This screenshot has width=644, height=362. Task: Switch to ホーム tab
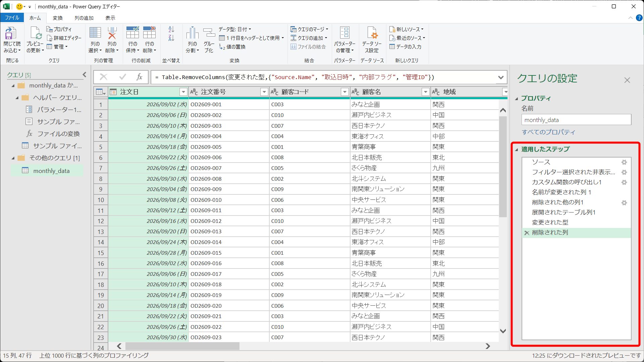[x=35, y=18]
